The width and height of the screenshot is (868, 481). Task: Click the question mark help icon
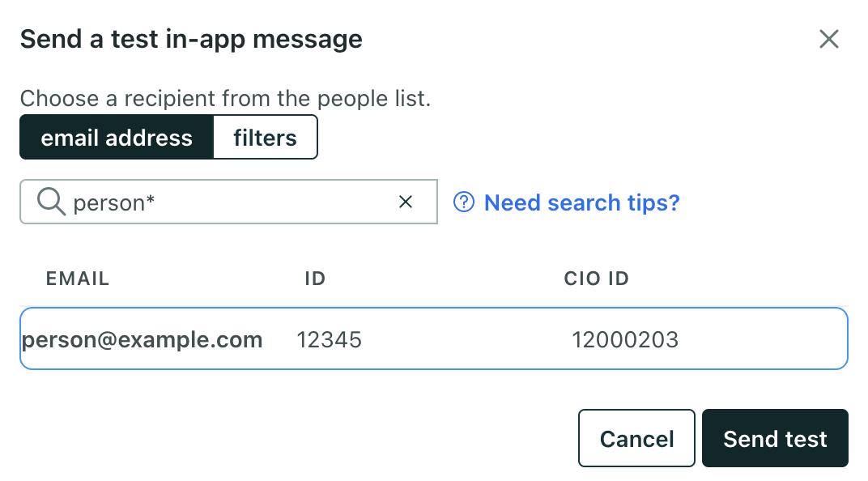tap(464, 202)
